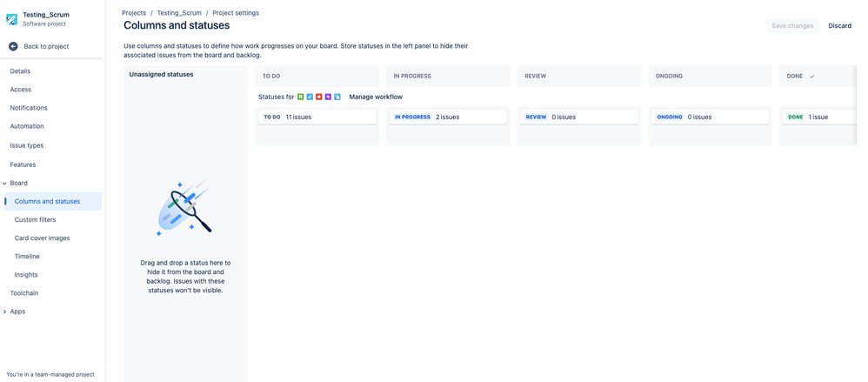
Task: Select the green Story issue type icon
Action: (301, 97)
